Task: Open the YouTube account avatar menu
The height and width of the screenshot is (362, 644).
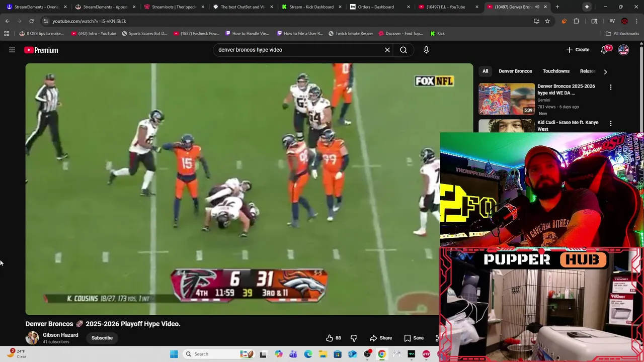Action: pos(623,50)
